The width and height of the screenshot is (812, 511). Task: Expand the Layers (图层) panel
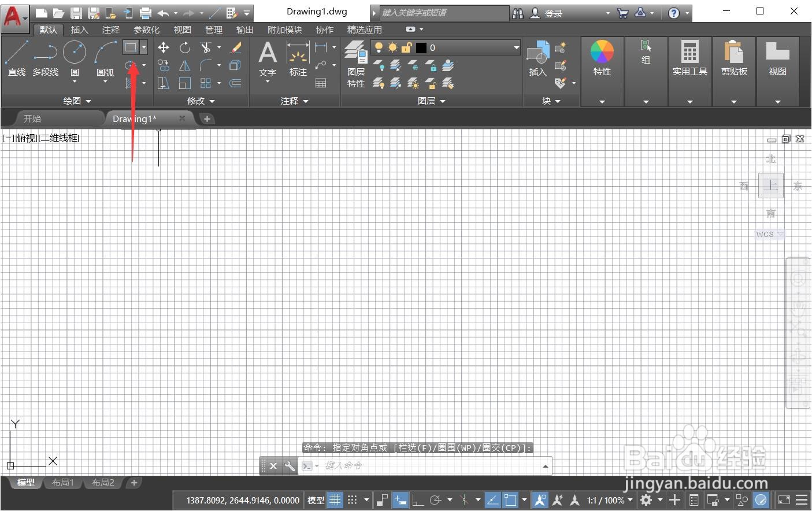click(x=432, y=101)
